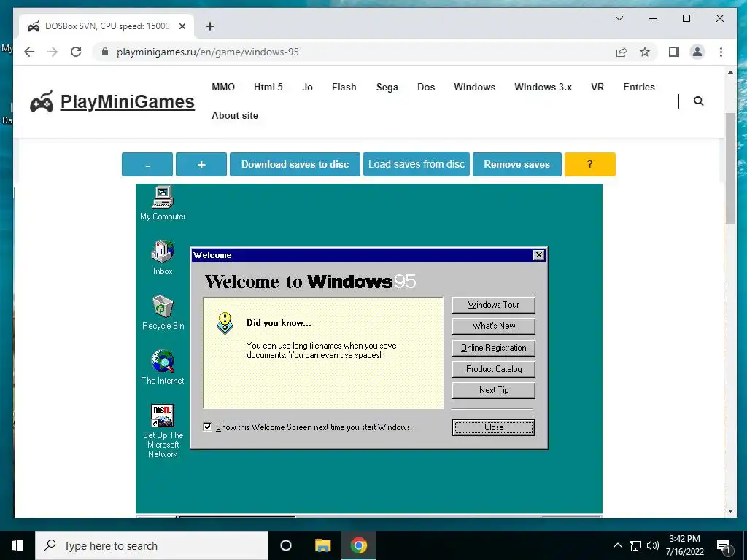747x560 pixels.
Task: Open the network tray icon
Action: tap(635, 545)
